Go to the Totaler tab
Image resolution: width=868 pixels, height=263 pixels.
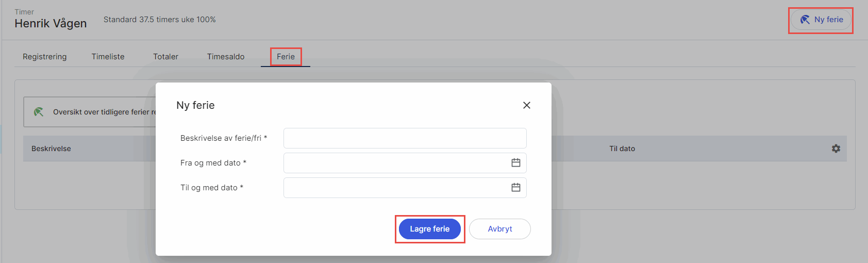coord(165,57)
